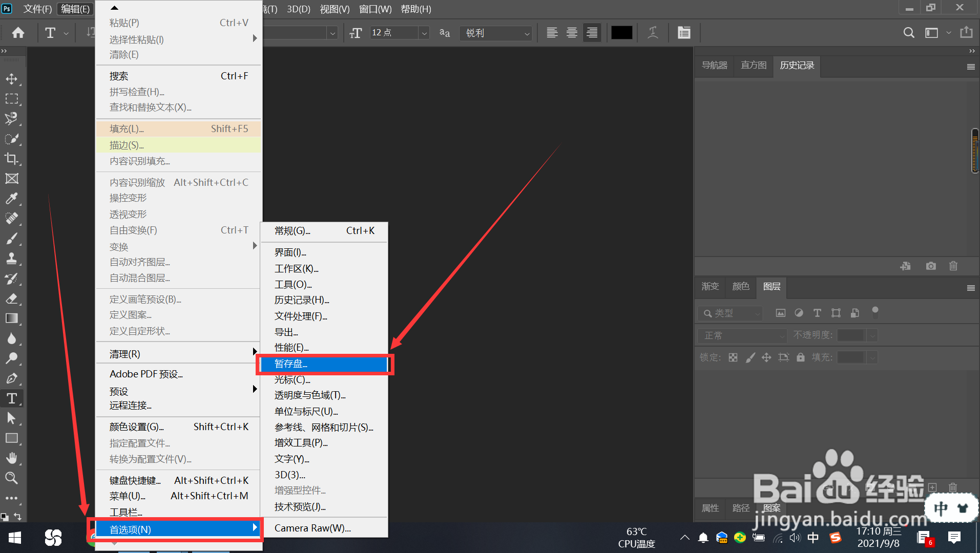Expand the 清理(R) submenu
Image resolution: width=980 pixels, height=553 pixels.
click(x=178, y=354)
